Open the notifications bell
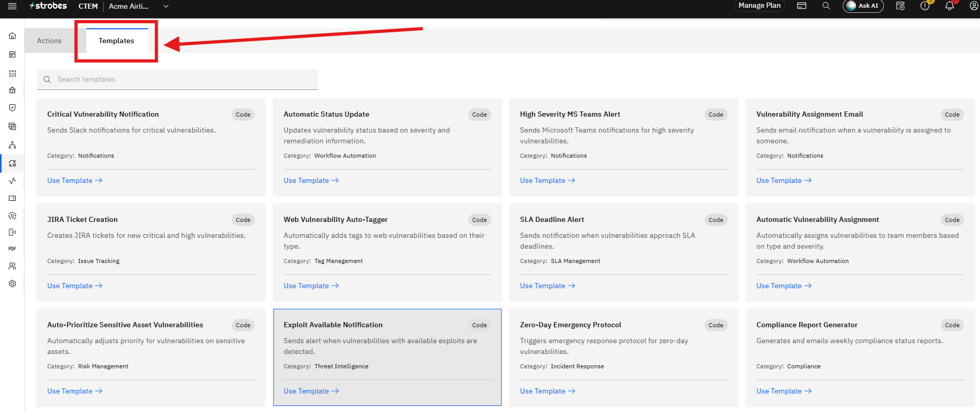The width and height of the screenshot is (980, 412). pyautogui.click(x=949, y=6)
